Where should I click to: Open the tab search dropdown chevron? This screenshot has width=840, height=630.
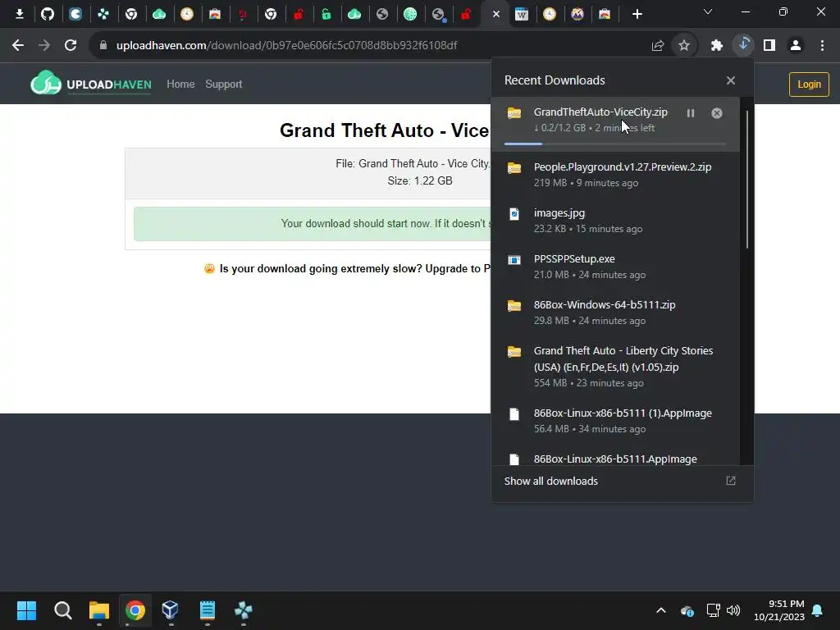tap(708, 11)
